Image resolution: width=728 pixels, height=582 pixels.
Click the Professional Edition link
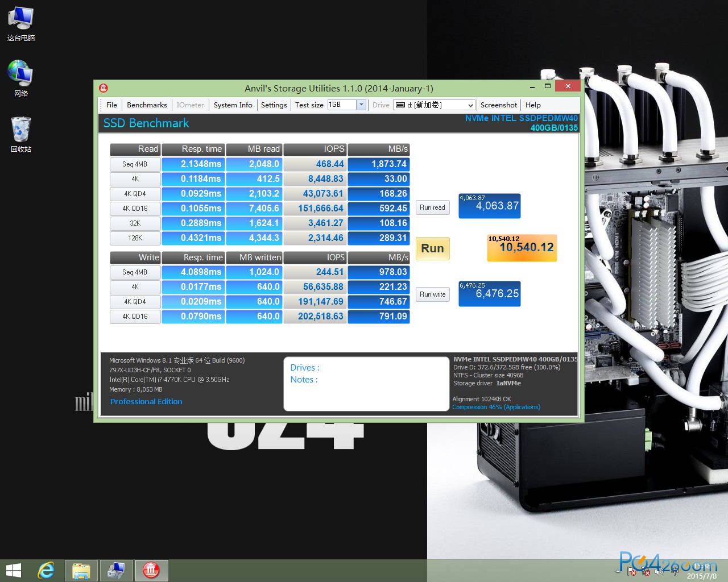(146, 401)
